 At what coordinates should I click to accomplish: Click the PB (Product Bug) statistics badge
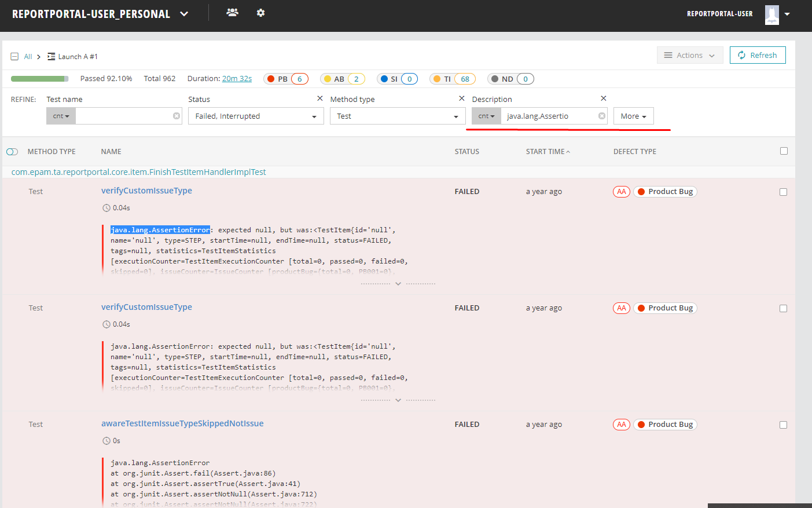point(286,78)
